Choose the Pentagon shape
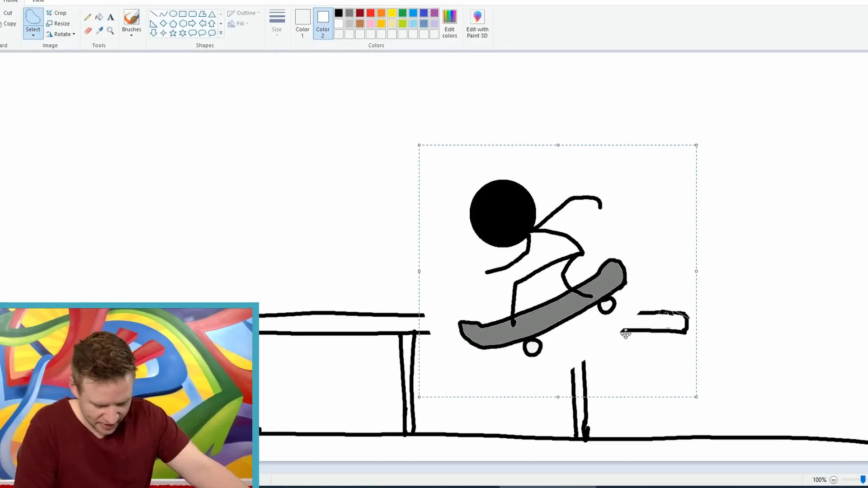 point(173,23)
